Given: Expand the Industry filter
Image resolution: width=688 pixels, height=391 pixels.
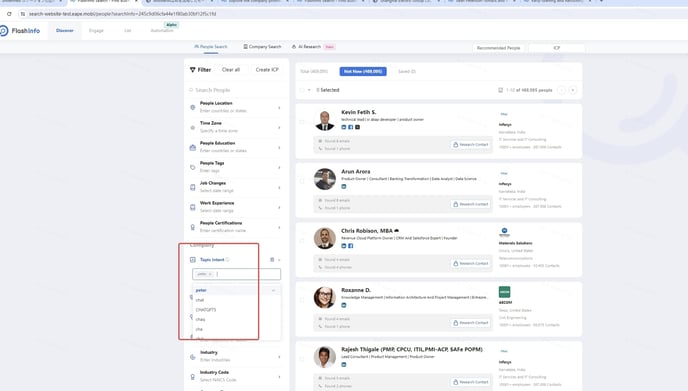Looking at the screenshot, I should (279, 357).
